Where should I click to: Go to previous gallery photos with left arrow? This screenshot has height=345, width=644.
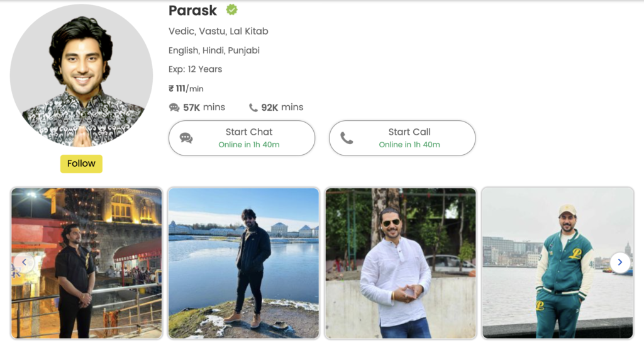click(x=24, y=263)
